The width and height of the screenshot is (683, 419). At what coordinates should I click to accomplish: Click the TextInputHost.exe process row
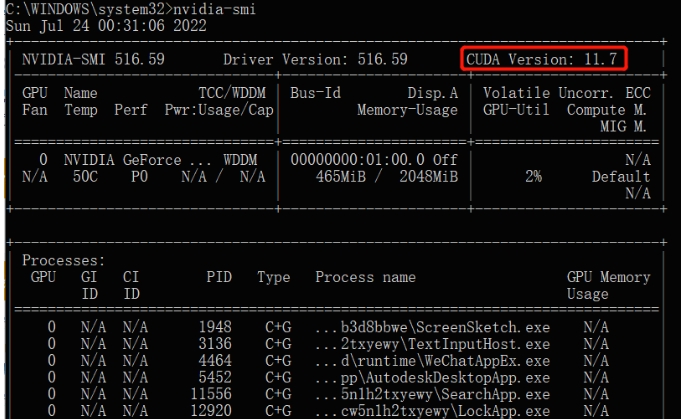pyautogui.click(x=432, y=344)
